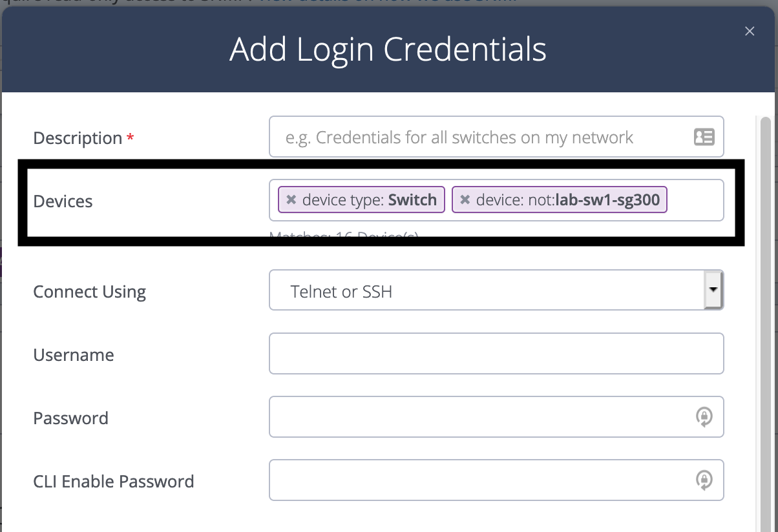Click the Connect Using label

tap(89, 292)
